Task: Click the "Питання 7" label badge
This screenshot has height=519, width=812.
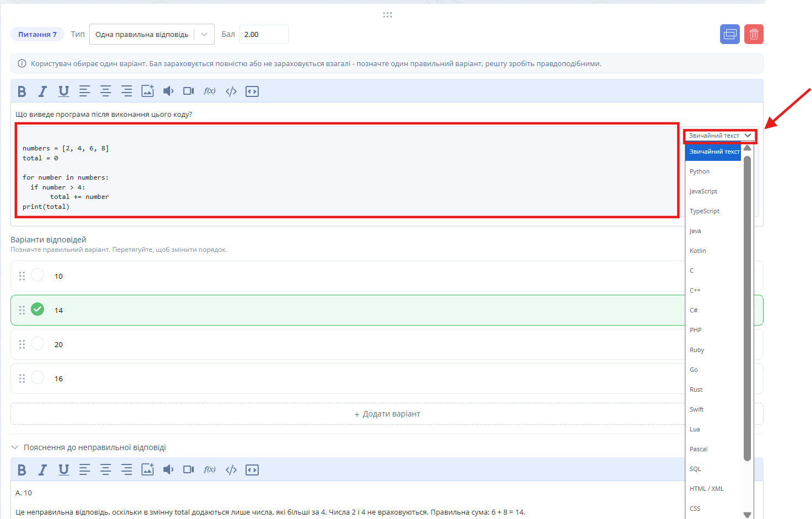Action: (37, 34)
